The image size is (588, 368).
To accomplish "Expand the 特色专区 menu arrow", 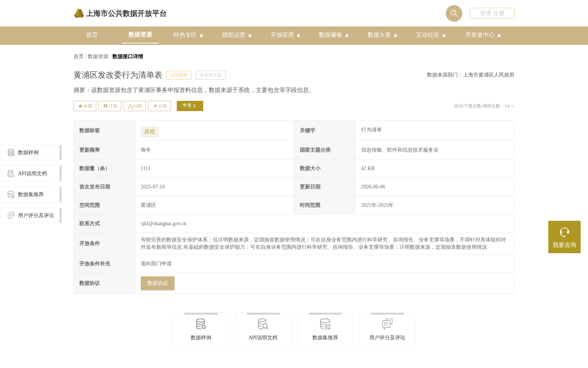I will tap(201, 35).
